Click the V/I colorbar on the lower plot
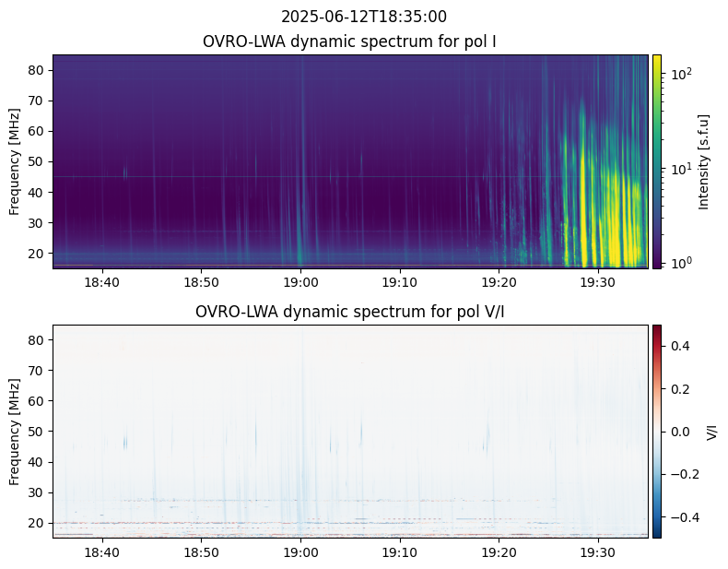Viewport: 728px width, 569px height. (x=657, y=432)
